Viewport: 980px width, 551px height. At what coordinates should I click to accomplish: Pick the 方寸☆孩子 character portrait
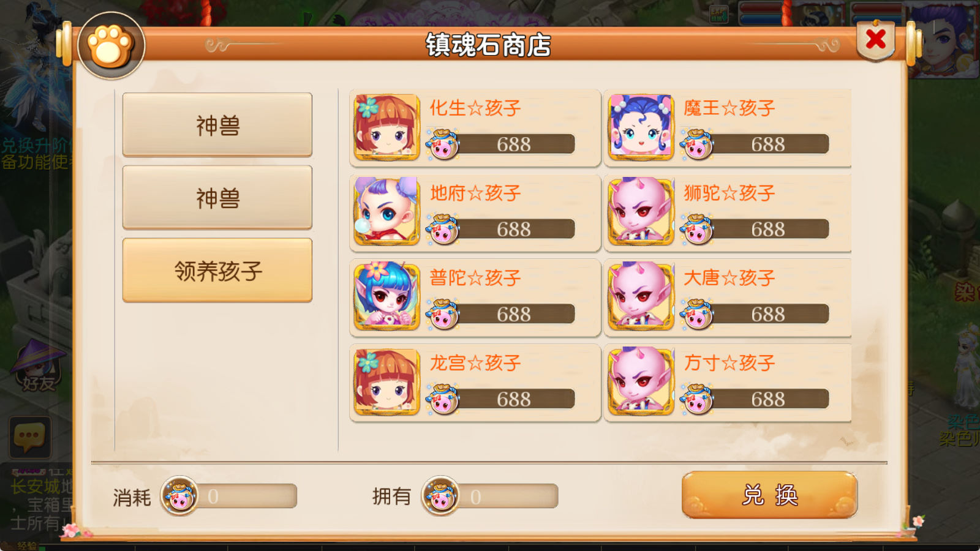click(641, 382)
